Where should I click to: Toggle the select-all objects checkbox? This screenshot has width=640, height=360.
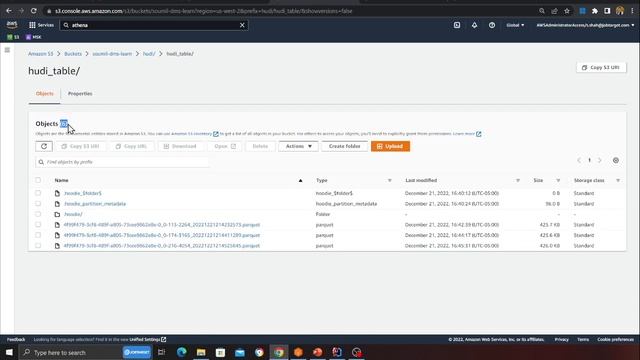tap(38, 180)
